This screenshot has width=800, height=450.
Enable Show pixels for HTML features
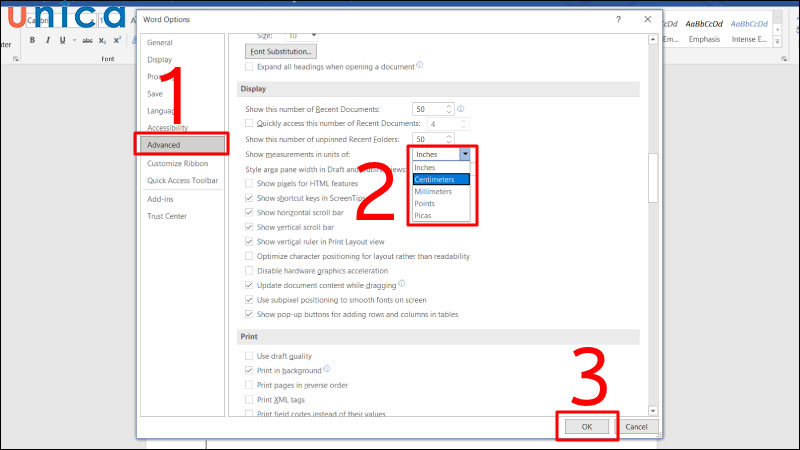[250, 184]
